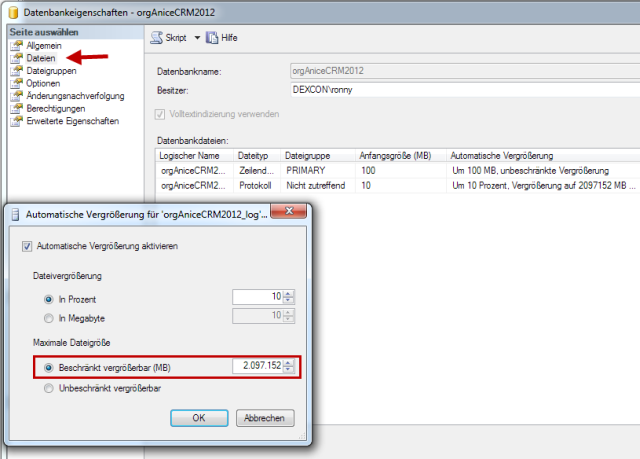
Task: Close the Automatische Vergrößerung dialog
Action: pyautogui.click(x=289, y=211)
